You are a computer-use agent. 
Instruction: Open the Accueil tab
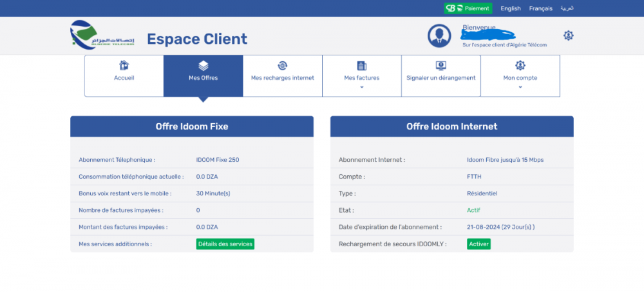click(124, 77)
